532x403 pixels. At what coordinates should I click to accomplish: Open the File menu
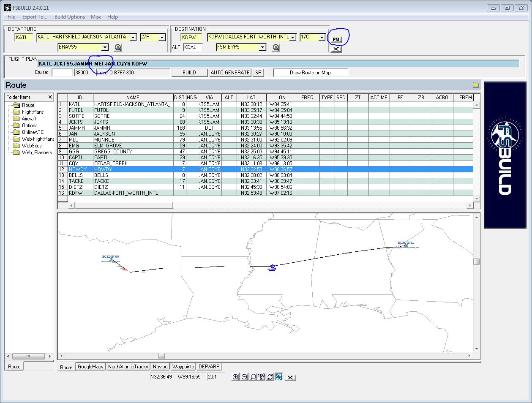coord(11,17)
